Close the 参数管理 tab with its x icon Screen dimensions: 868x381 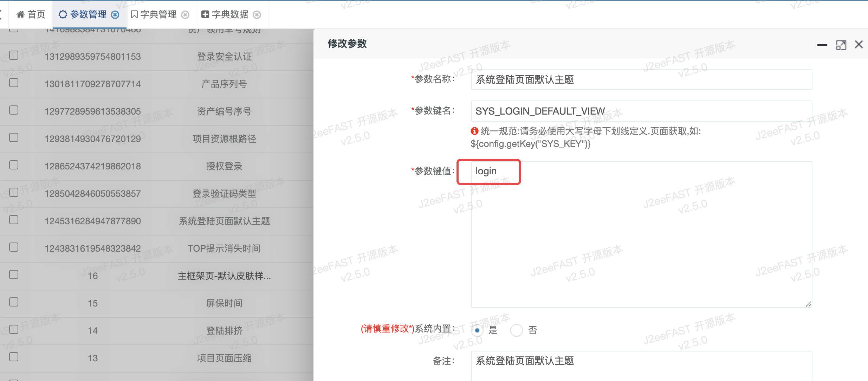(x=115, y=15)
